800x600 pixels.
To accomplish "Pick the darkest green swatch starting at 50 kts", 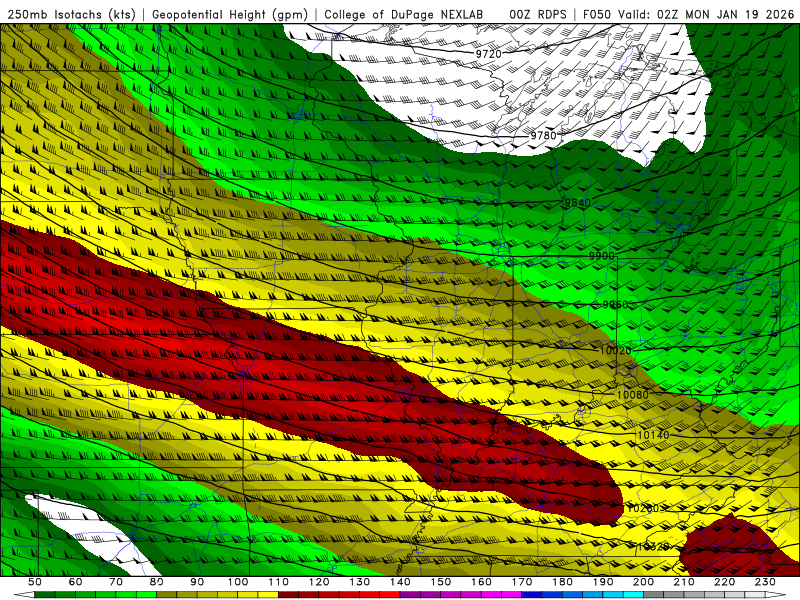I will pos(45,594).
